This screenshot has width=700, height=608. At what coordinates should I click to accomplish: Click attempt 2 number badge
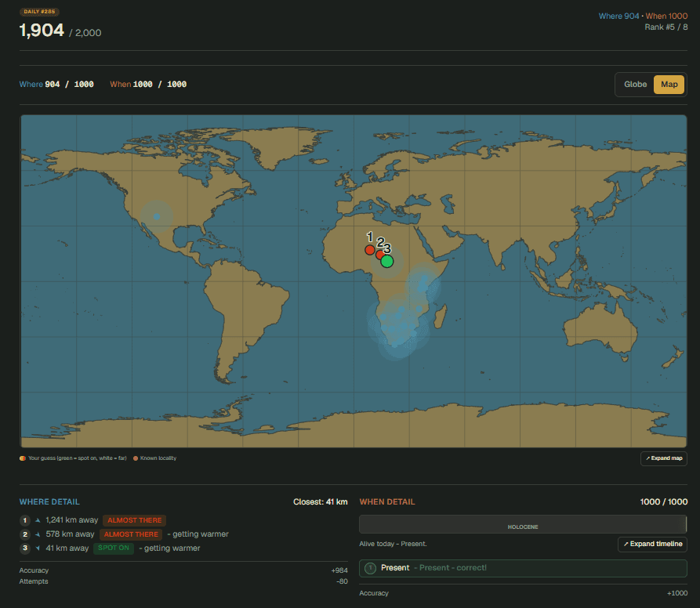click(x=25, y=534)
